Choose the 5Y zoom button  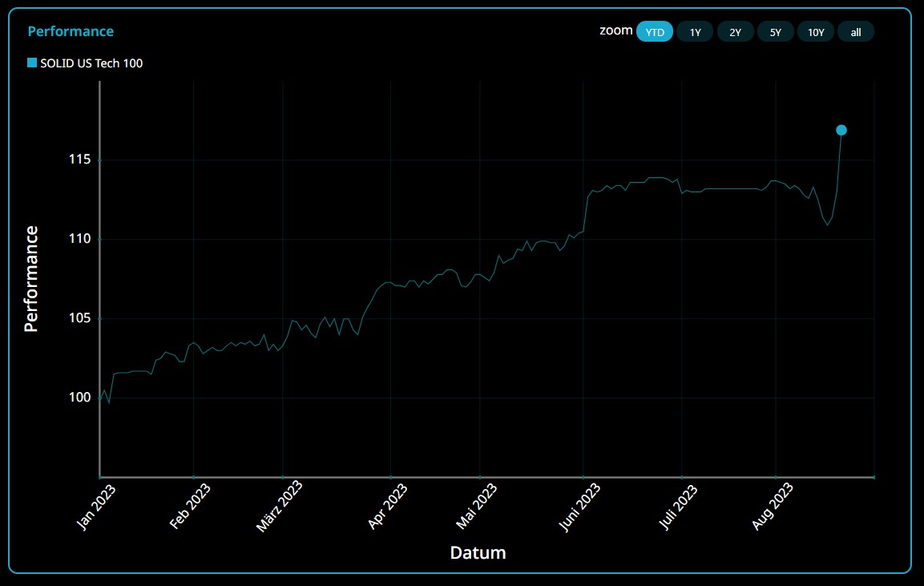click(775, 32)
